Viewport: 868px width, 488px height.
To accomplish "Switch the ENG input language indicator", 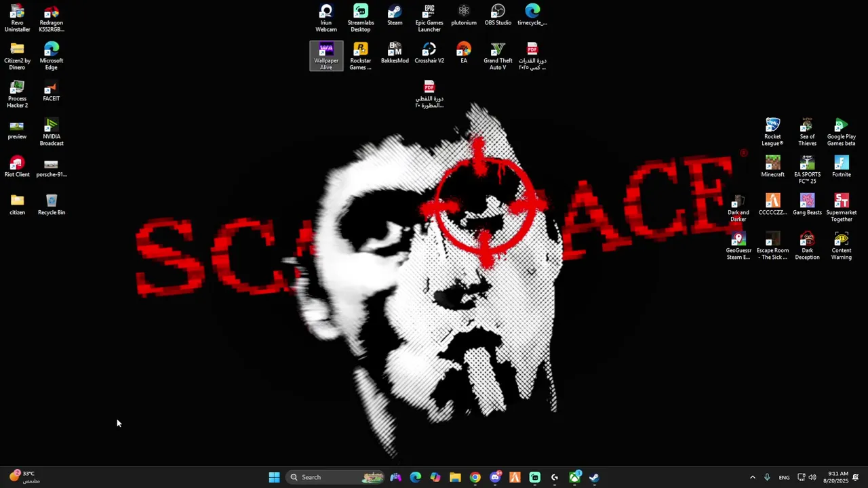I will 784,477.
